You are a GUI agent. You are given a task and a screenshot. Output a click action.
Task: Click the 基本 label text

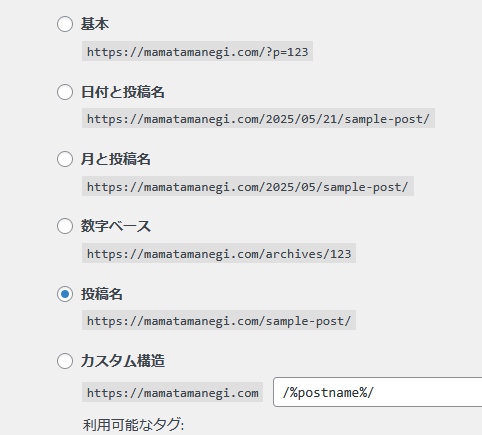pyautogui.click(x=95, y=24)
